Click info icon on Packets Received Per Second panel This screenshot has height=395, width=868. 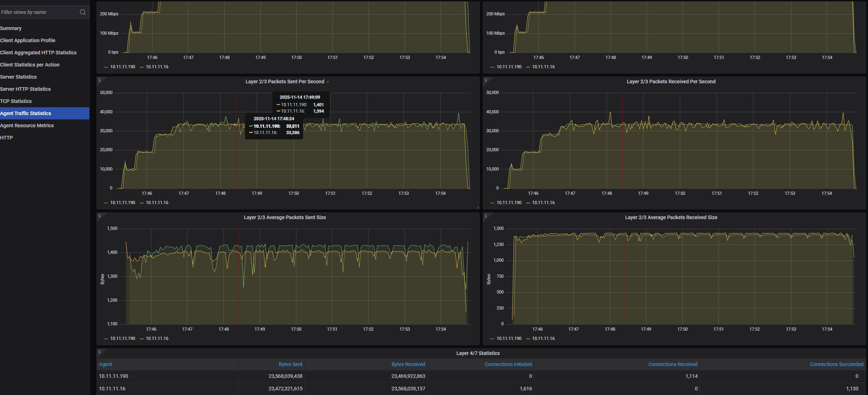point(486,80)
